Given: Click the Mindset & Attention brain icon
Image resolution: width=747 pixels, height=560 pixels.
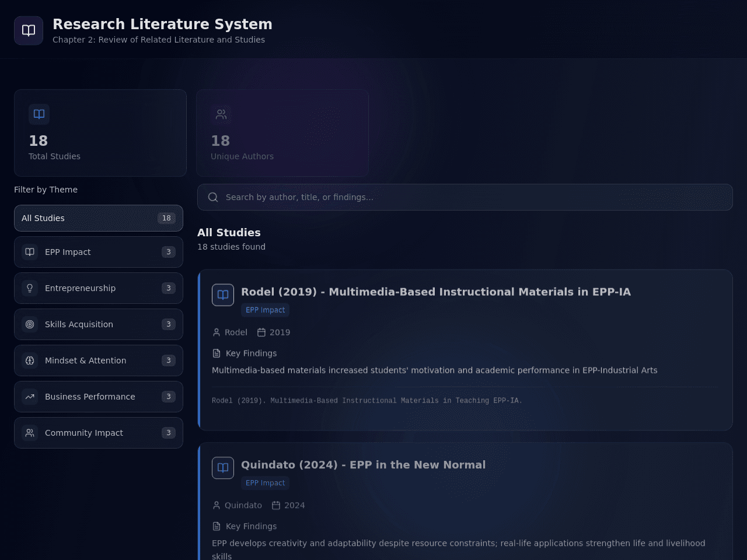Looking at the screenshot, I should (30, 360).
